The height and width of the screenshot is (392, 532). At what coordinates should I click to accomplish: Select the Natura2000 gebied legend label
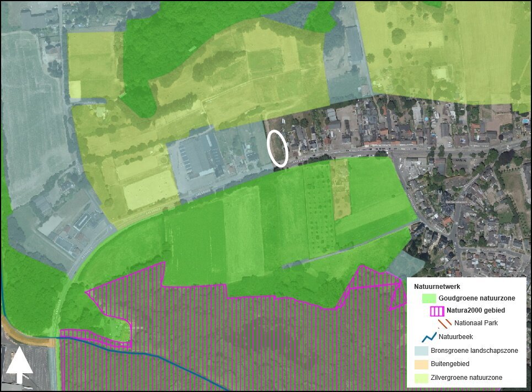(475, 310)
